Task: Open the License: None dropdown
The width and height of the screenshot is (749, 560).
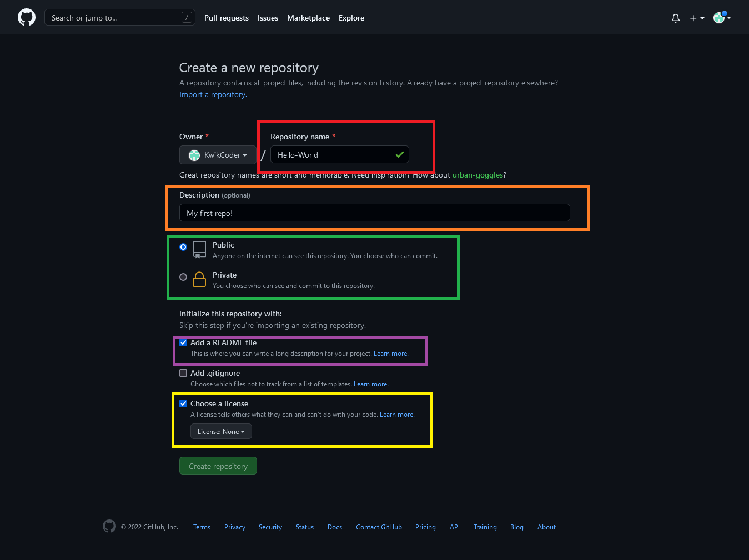Action: click(x=221, y=431)
